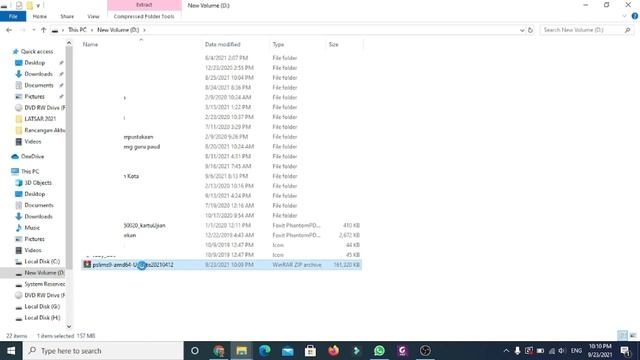
Task: Click the search magnifier icon
Action: 628,30
